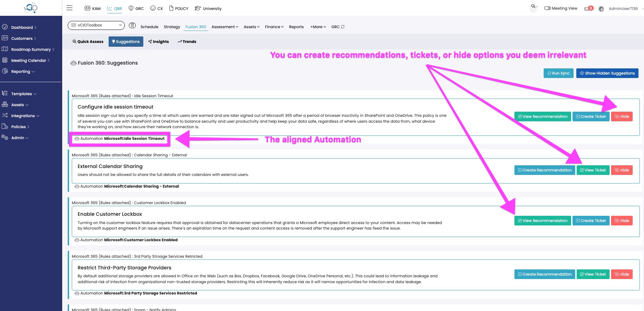Click the robot icon beside Calendar Sharing automation
Viewport: 644px width, 311px height.
77,187
